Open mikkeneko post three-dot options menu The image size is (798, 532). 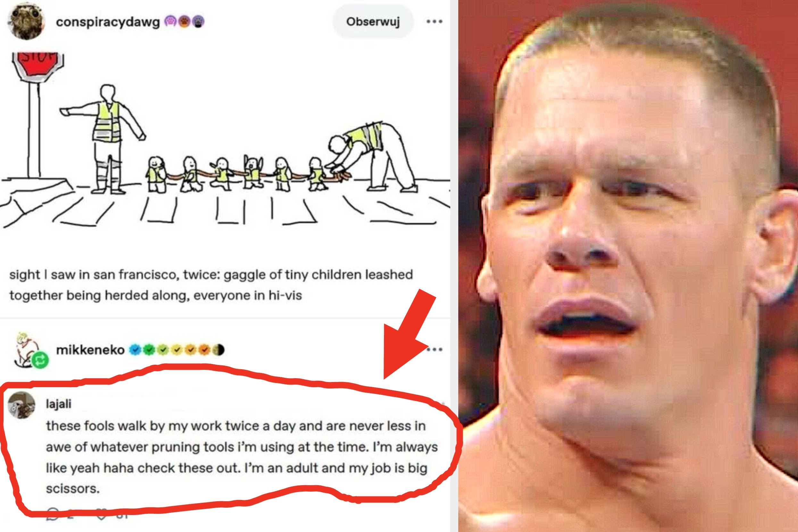tap(435, 349)
